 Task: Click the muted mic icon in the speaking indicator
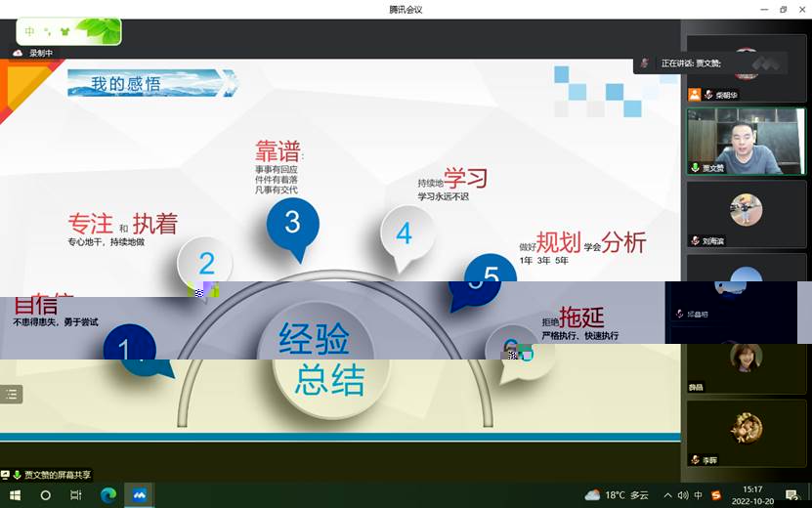(x=644, y=63)
